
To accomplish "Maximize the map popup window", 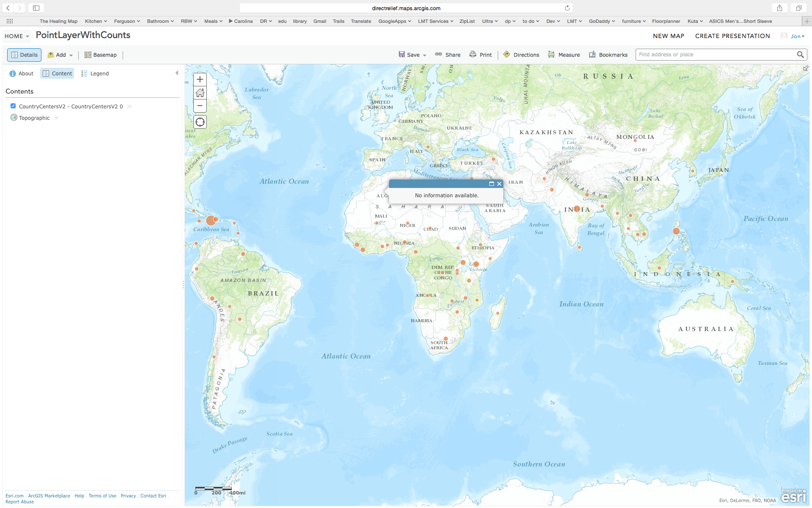I will (x=491, y=184).
